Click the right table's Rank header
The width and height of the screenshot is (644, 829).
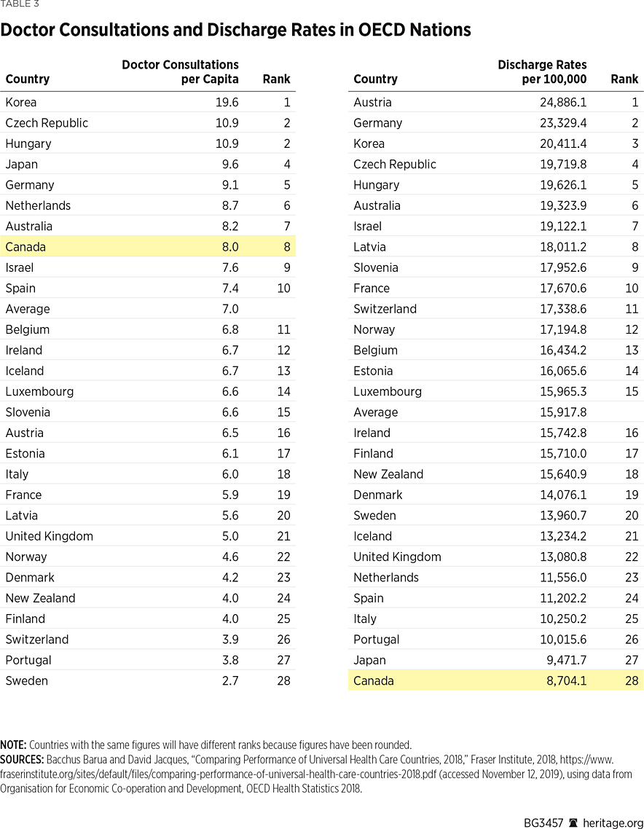624,79
